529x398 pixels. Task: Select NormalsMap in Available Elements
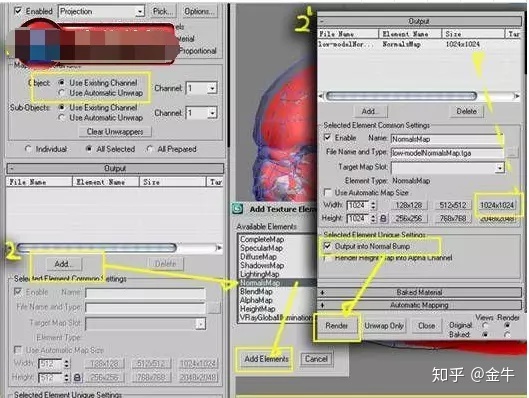[x=260, y=283]
